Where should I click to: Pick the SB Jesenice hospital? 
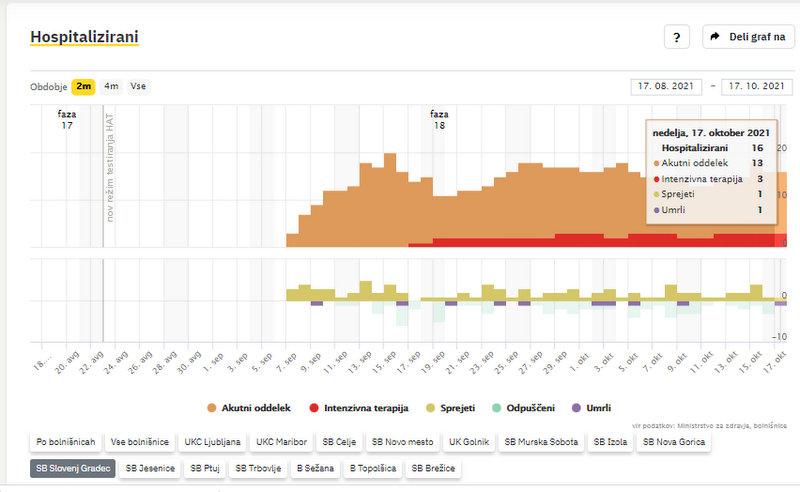coord(153,467)
